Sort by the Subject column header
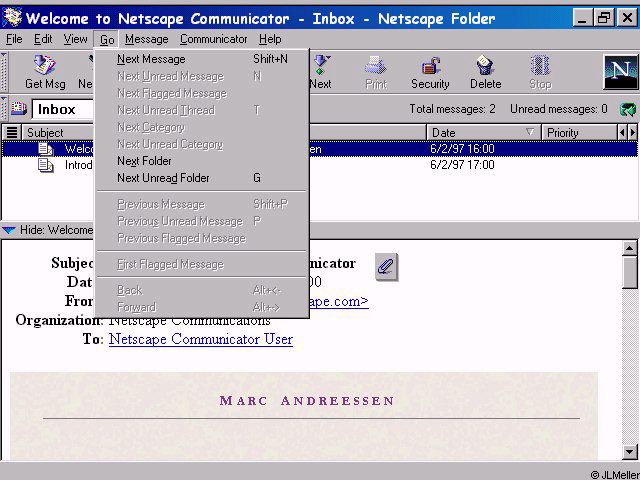 [x=57, y=132]
